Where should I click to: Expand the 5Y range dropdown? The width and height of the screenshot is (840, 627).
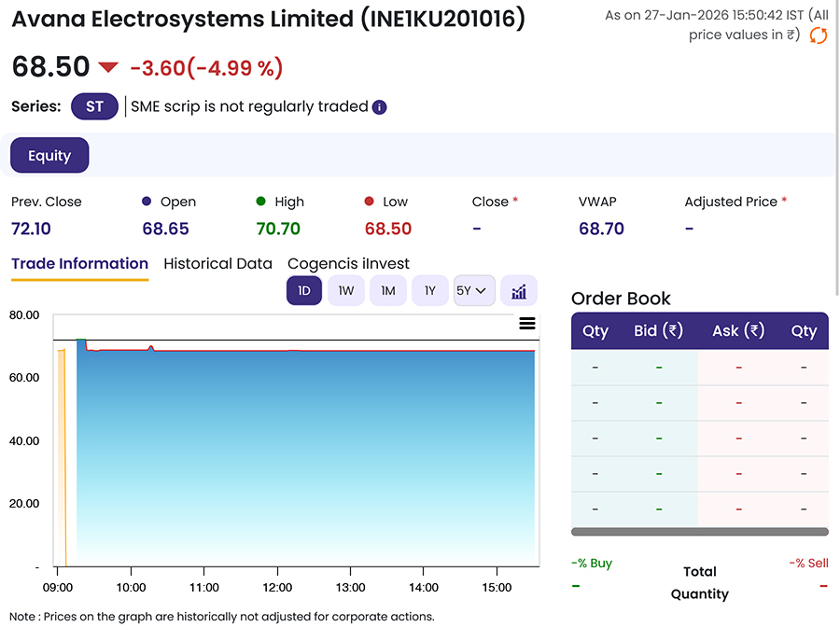click(x=473, y=291)
